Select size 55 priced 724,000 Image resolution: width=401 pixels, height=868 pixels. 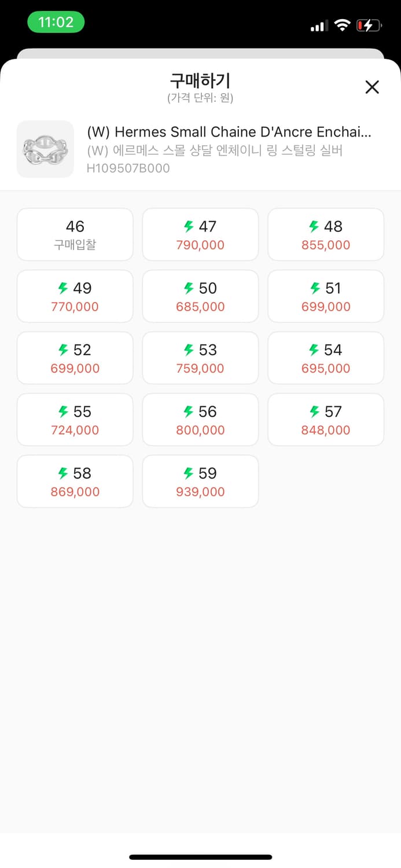coord(75,420)
